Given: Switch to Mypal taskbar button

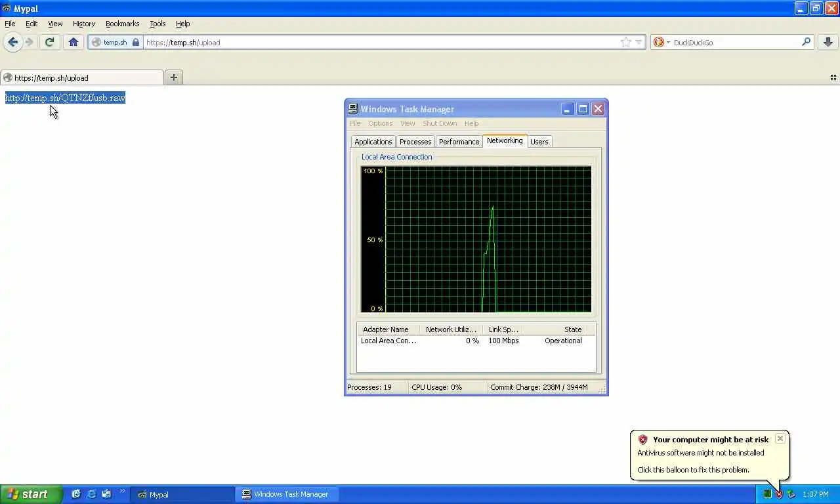Looking at the screenshot, I should coord(184,494).
